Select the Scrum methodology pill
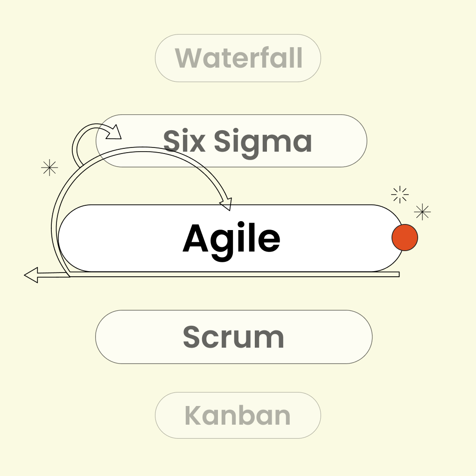 tap(233, 336)
